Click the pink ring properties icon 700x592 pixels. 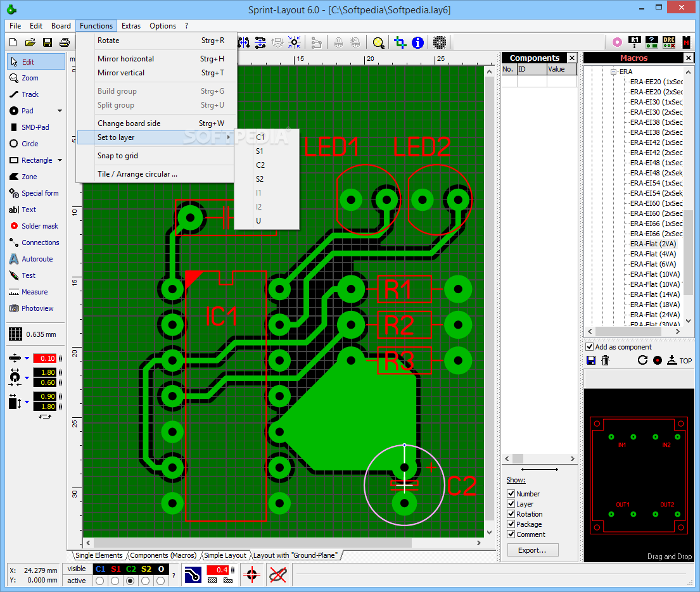click(x=617, y=42)
